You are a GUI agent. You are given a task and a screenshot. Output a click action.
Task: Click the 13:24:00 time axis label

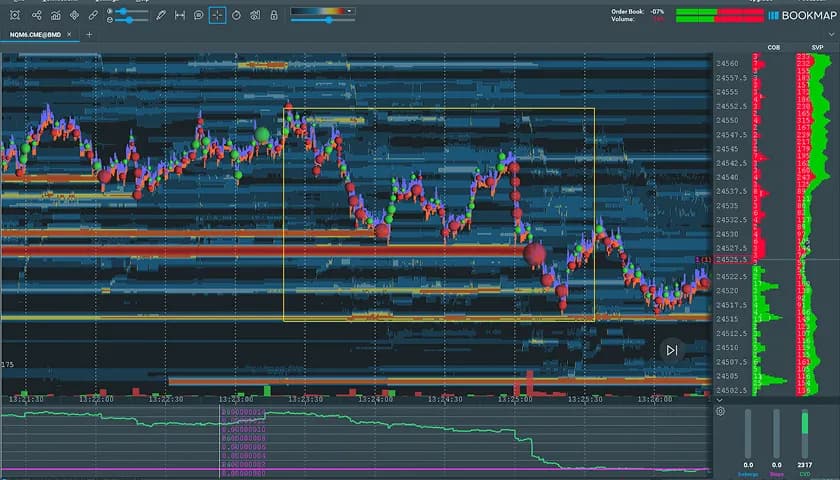pyautogui.click(x=375, y=400)
